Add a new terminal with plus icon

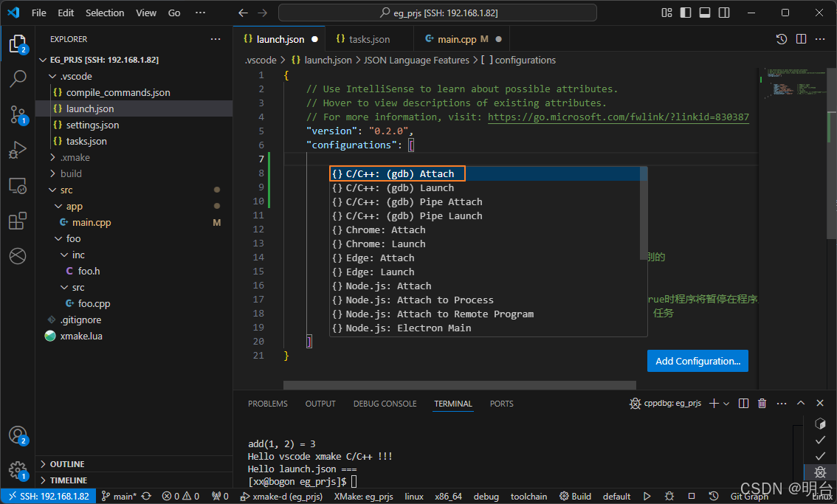coord(714,404)
